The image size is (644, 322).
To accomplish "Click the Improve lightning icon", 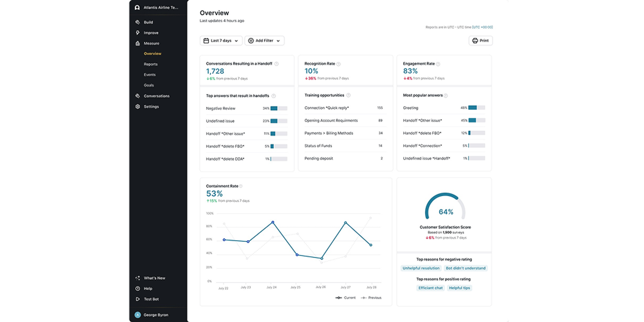I will (138, 33).
